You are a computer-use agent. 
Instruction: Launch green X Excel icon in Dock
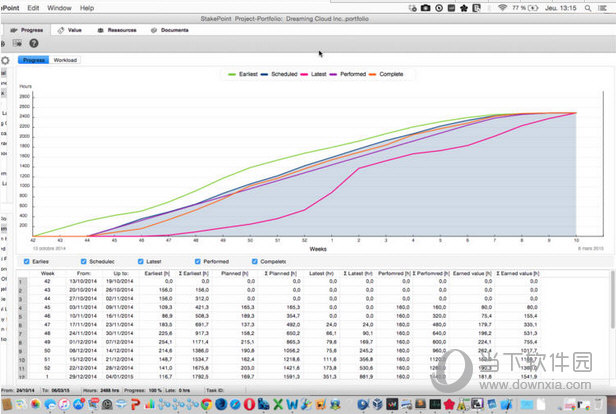pos(278,404)
